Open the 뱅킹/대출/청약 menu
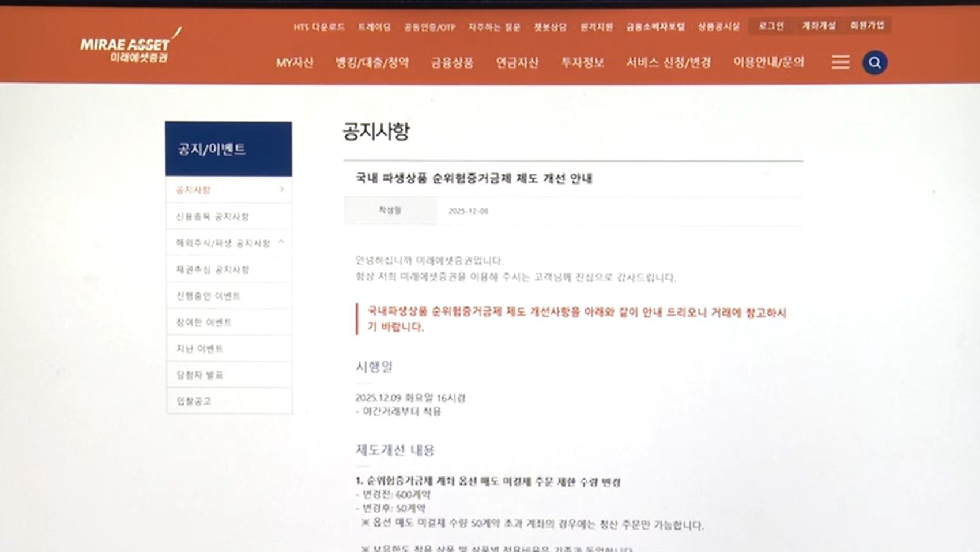The image size is (980, 552). click(x=372, y=62)
